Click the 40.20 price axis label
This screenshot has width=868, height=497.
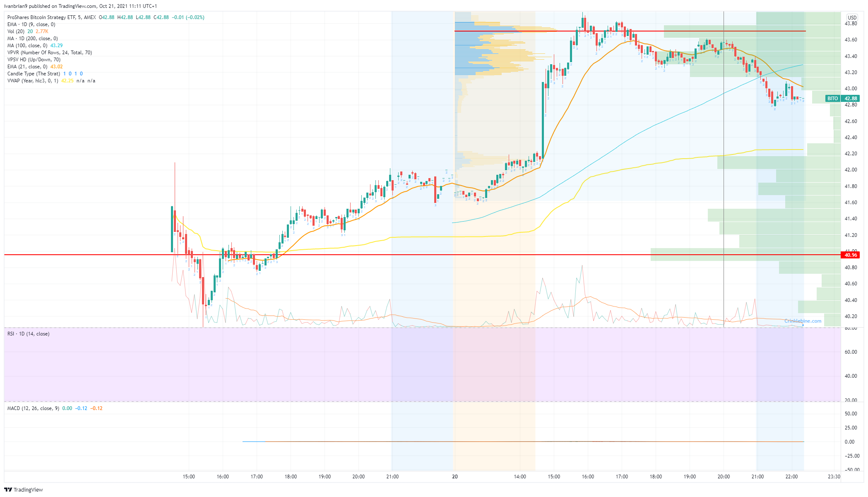click(851, 316)
